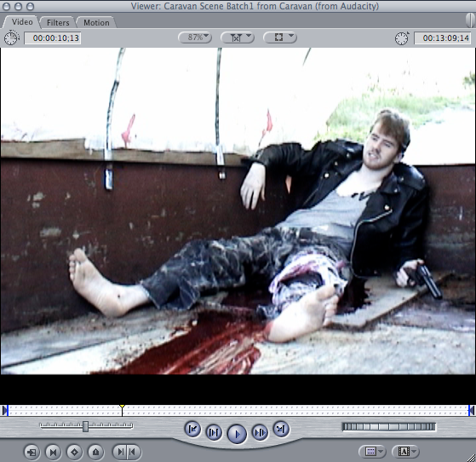This screenshot has width=476, height=462.
Task: Set the Mark In point
Action: [x=120, y=452]
